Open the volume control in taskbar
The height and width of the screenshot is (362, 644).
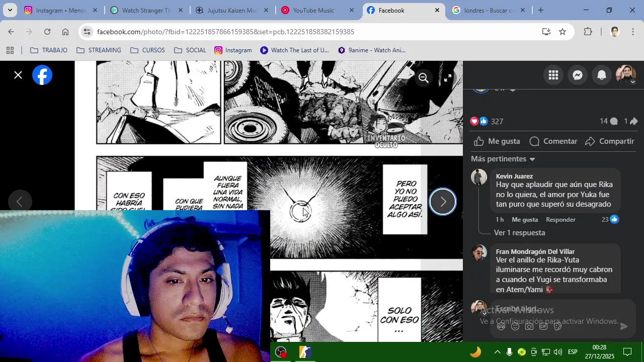click(x=557, y=352)
